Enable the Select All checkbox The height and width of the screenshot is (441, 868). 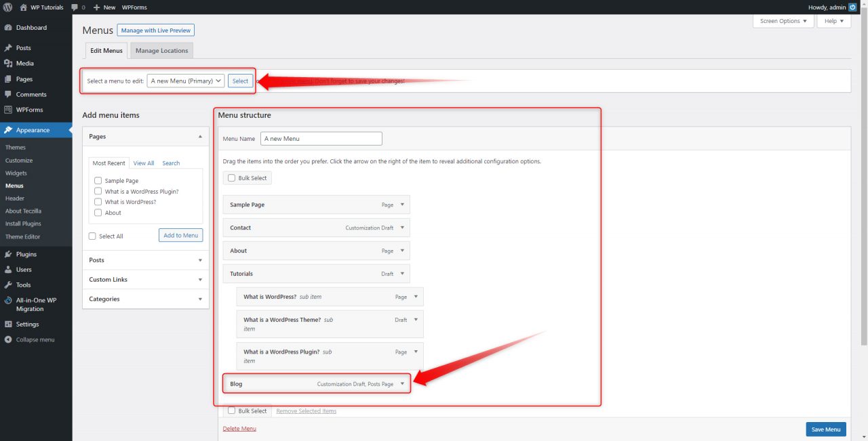(x=92, y=235)
